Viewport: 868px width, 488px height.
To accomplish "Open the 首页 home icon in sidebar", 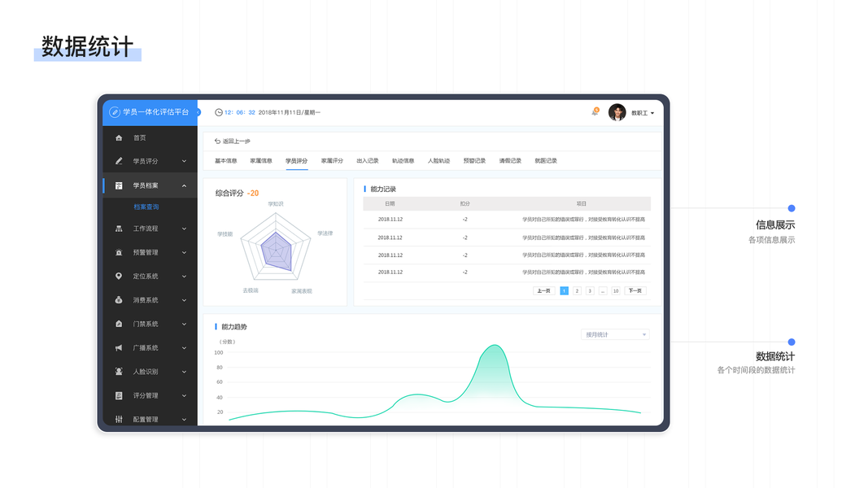I will (x=119, y=137).
